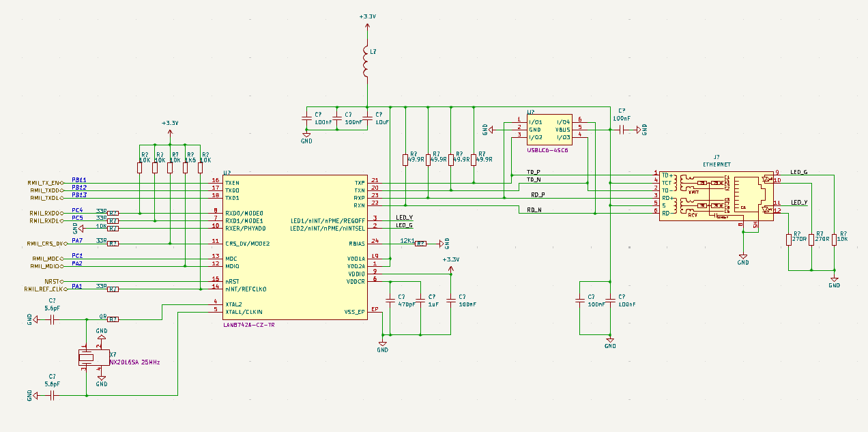Click the RMII_TX_EN net label
This screenshot has width=868, height=432.
pyautogui.click(x=44, y=183)
